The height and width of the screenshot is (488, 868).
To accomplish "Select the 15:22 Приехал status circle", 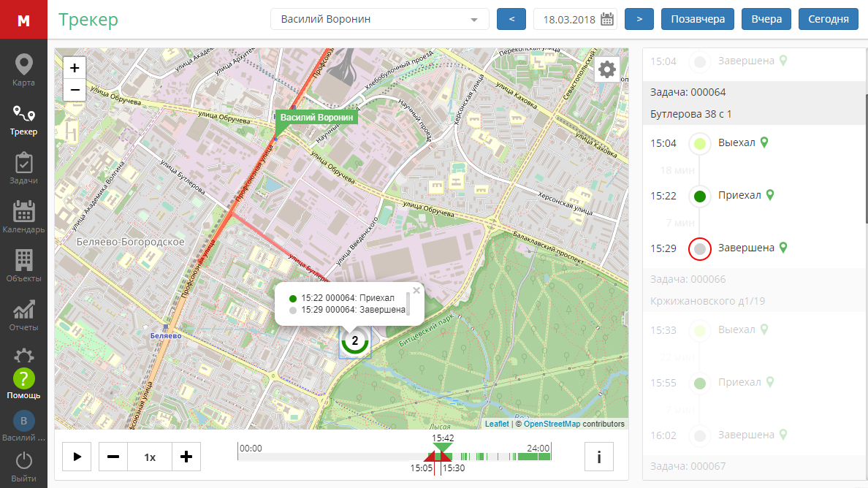I will coord(700,196).
